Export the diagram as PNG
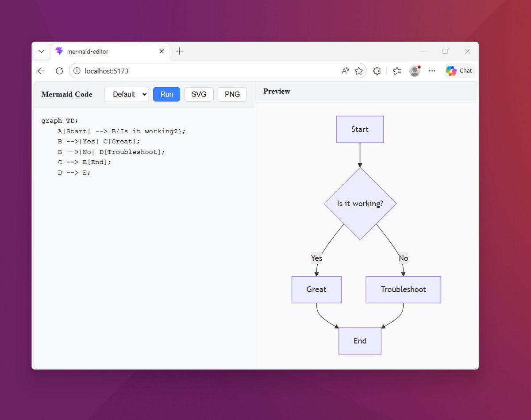This screenshot has width=531, height=420. [232, 94]
